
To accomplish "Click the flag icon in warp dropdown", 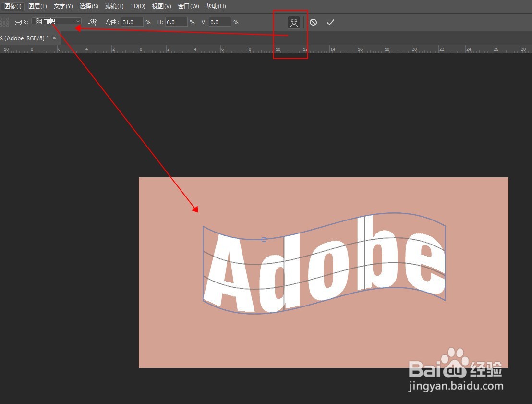I will click(x=39, y=22).
